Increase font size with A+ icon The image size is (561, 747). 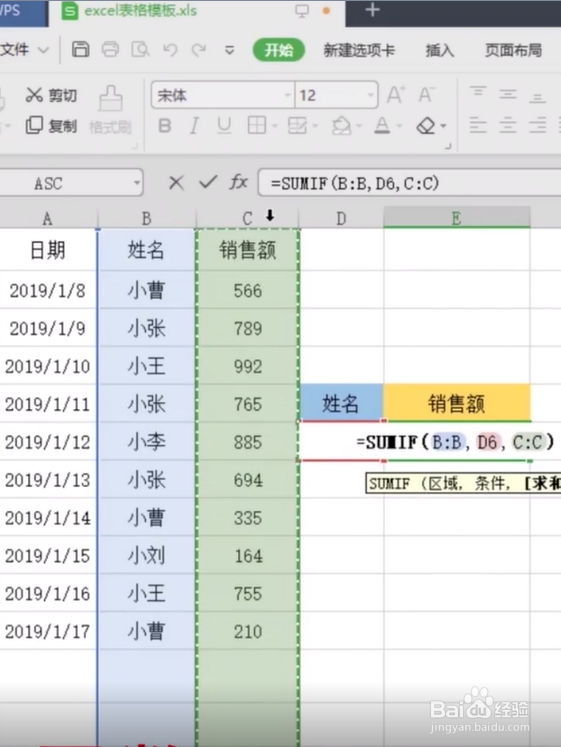pyautogui.click(x=396, y=95)
